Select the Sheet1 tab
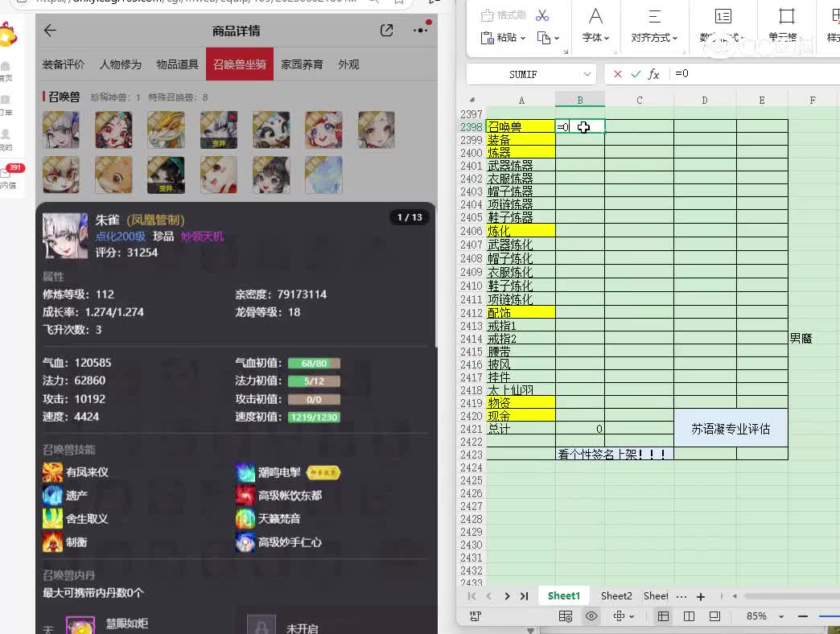Screen dimensions: 840x634 coord(563,596)
